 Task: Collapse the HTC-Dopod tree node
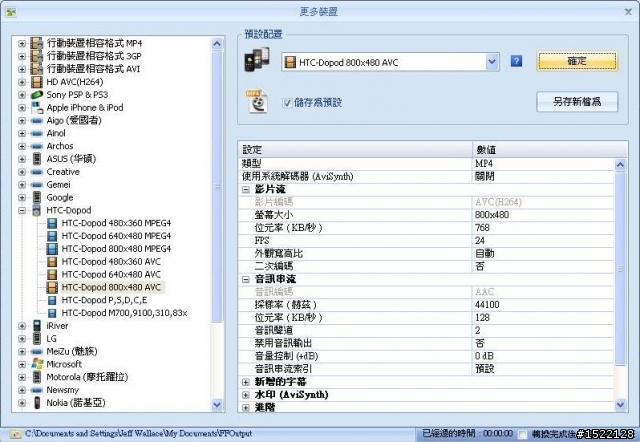(x=22, y=211)
